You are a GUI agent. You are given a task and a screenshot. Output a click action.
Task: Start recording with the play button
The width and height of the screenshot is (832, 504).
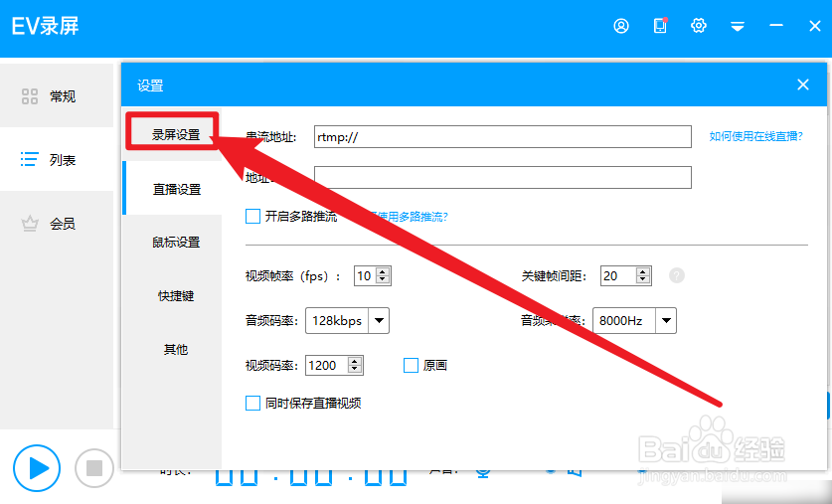(x=37, y=468)
